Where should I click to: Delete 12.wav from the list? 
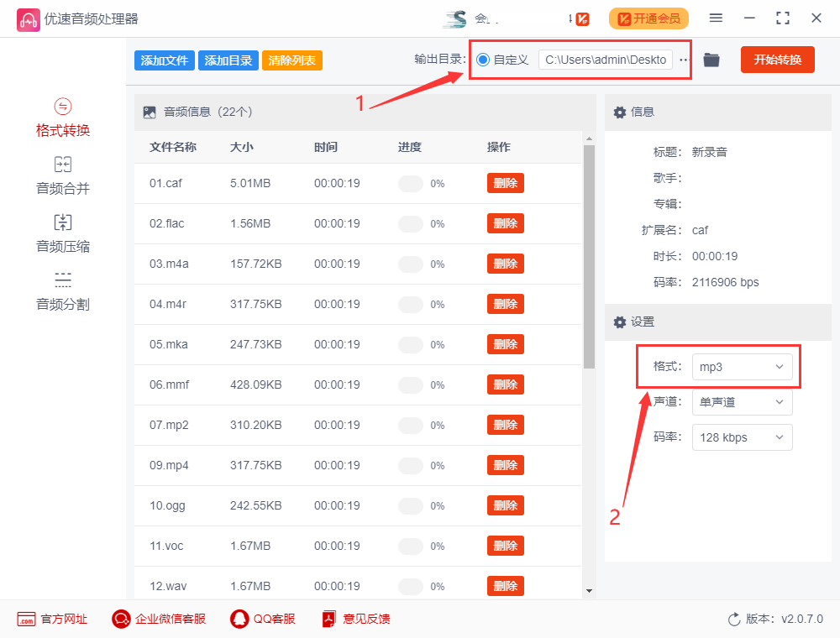[x=505, y=586]
